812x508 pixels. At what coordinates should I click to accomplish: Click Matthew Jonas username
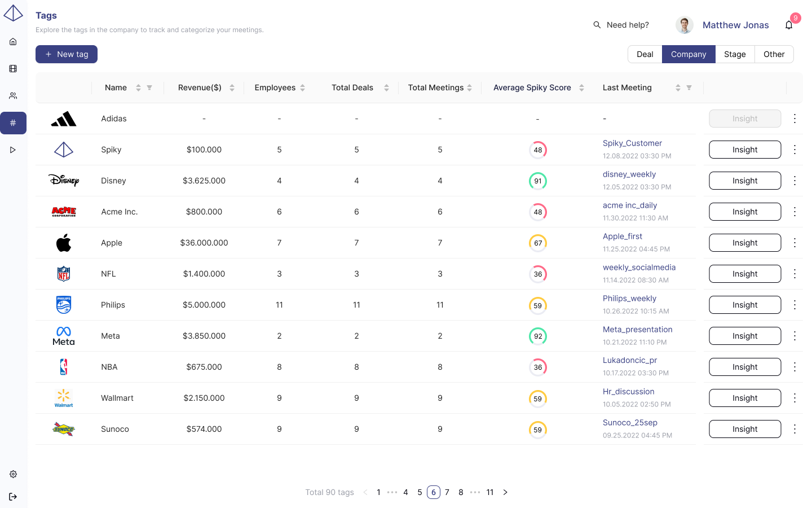pos(735,25)
